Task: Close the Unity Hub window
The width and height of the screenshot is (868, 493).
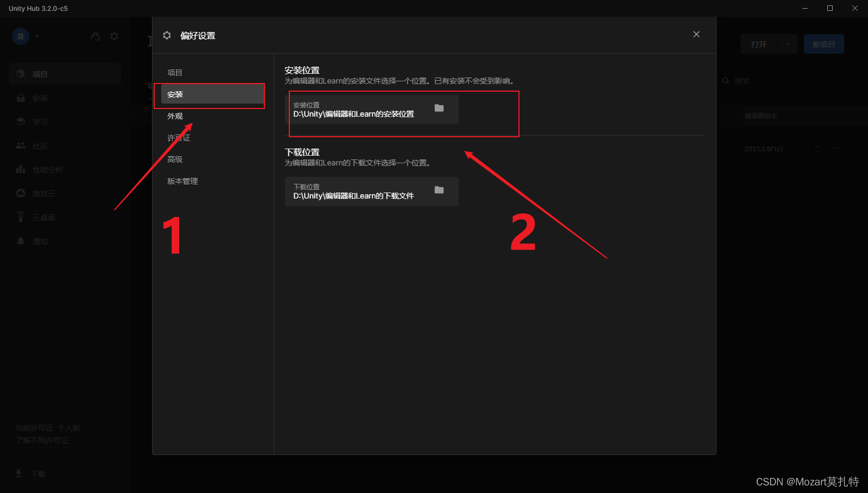Action: click(855, 8)
